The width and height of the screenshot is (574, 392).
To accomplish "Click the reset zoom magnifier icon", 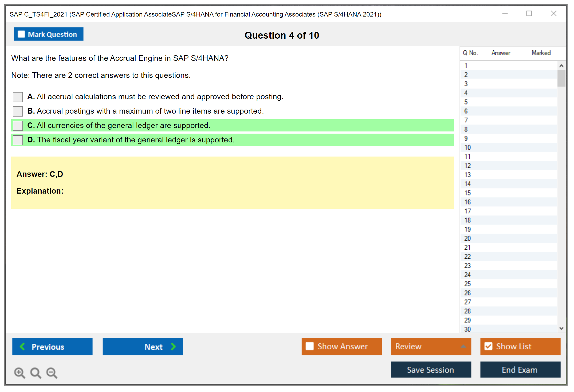I will point(36,373).
